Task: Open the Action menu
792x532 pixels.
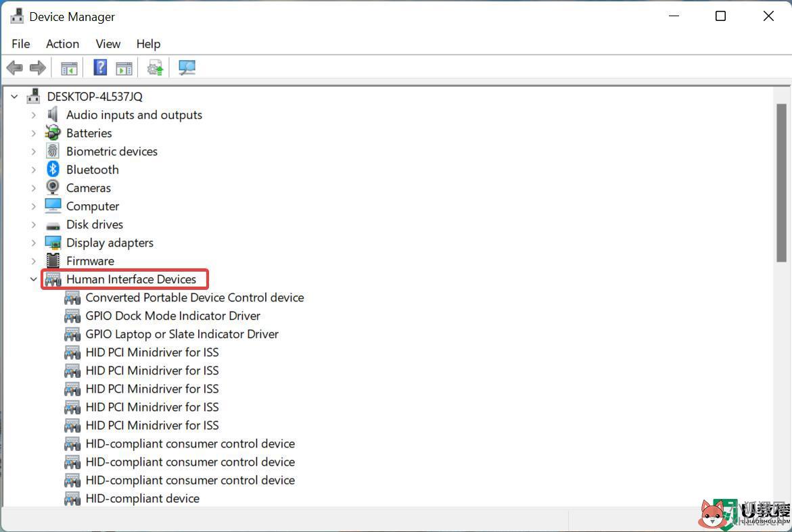Action: [x=63, y=44]
